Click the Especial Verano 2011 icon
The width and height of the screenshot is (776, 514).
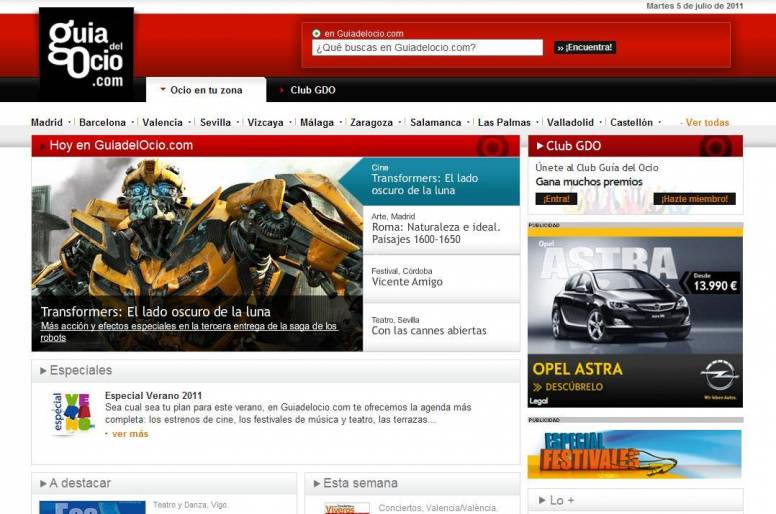pyautogui.click(x=71, y=413)
